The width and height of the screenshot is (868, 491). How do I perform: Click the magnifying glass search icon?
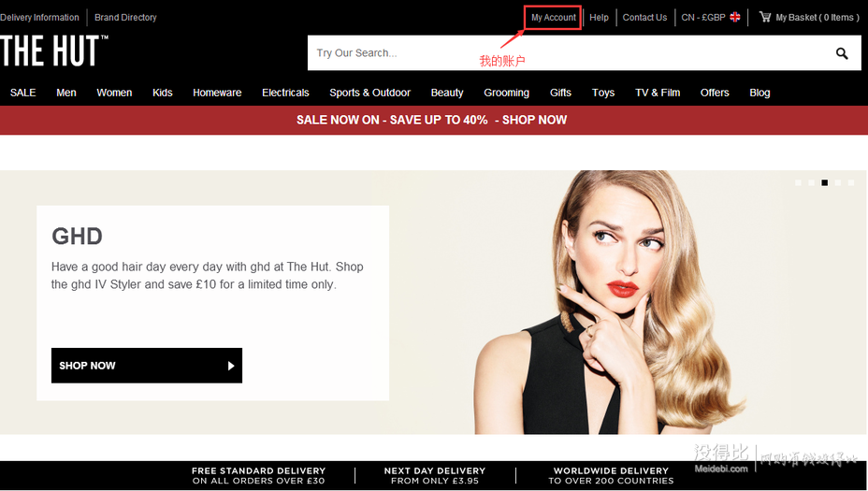click(x=842, y=53)
